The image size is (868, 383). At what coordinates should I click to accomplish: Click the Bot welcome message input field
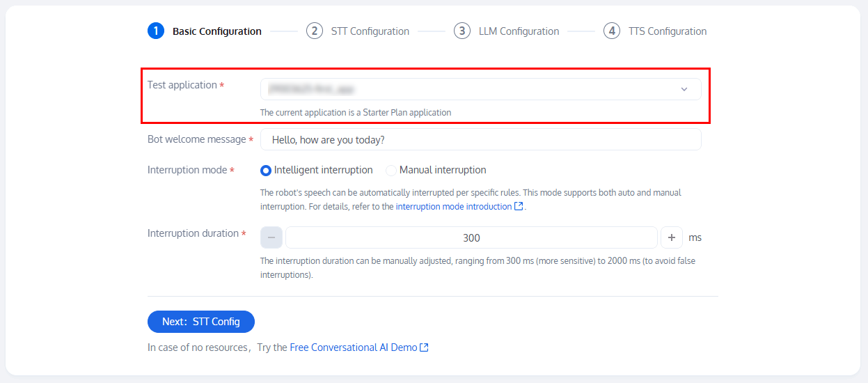click(480, 139)
